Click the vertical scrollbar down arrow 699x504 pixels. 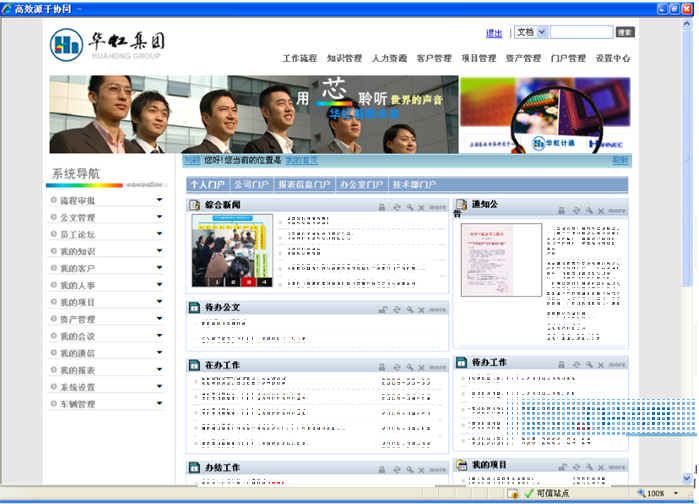[x=687, y=478]
